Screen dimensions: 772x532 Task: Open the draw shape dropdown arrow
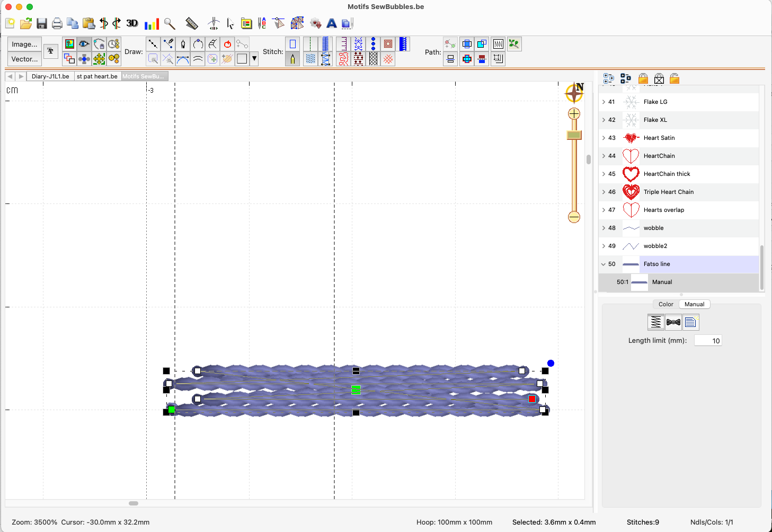254,59
